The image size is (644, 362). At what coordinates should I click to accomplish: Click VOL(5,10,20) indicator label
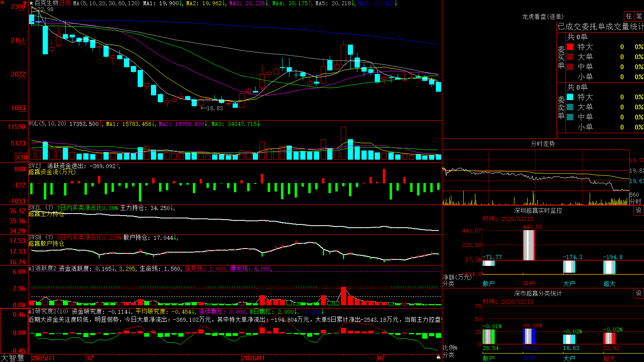click(47, 124)
